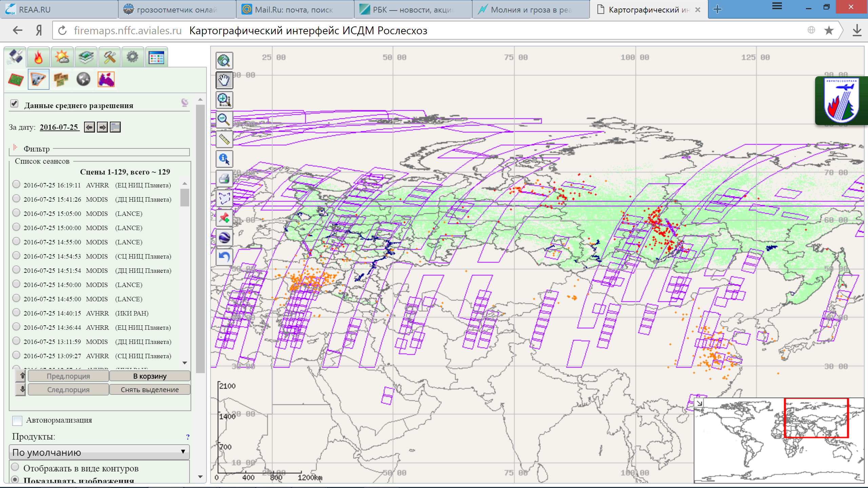Click the zoom out magnifier tool
Image resolution: width=868 pixels, height=488 pixels.
tap(224, 120)
